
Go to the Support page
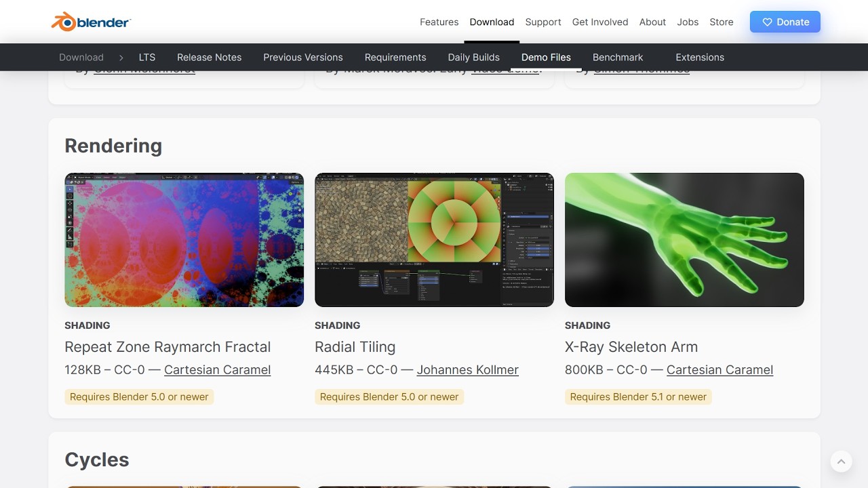tap(543, 22)
